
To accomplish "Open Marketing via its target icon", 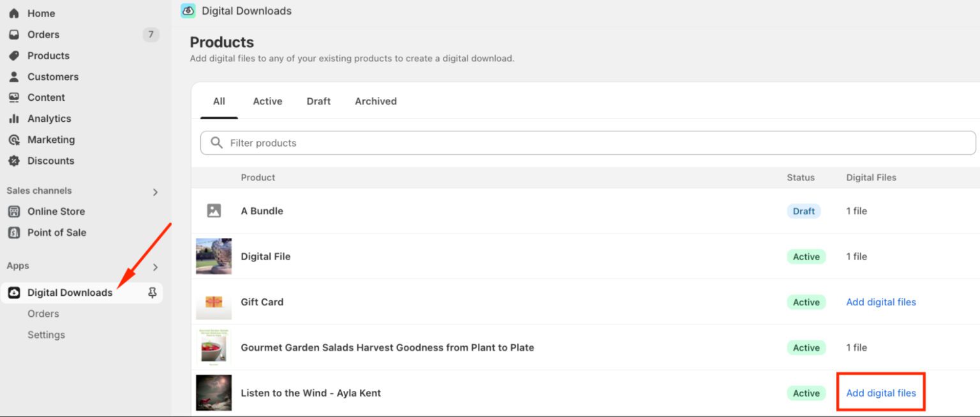I will (x=13, y=140).
